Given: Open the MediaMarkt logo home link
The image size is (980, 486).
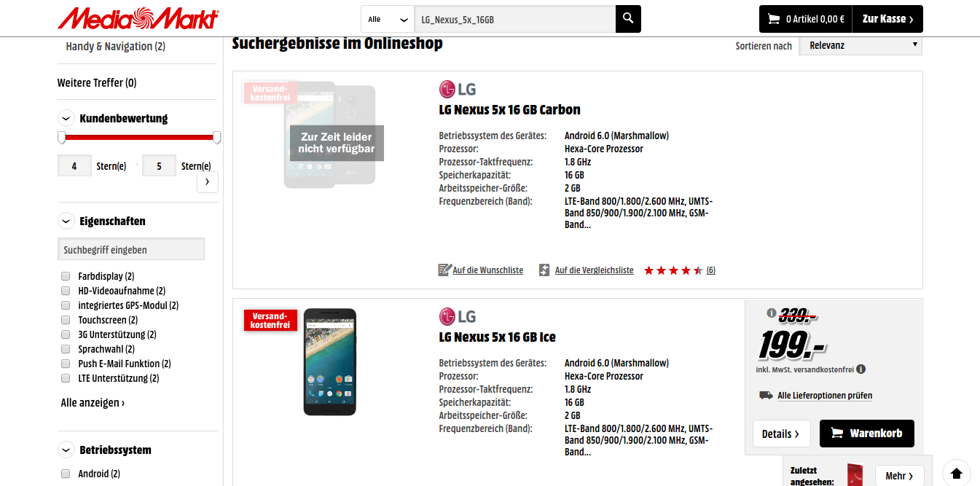Looking at the screenshot, I should 138,19.
